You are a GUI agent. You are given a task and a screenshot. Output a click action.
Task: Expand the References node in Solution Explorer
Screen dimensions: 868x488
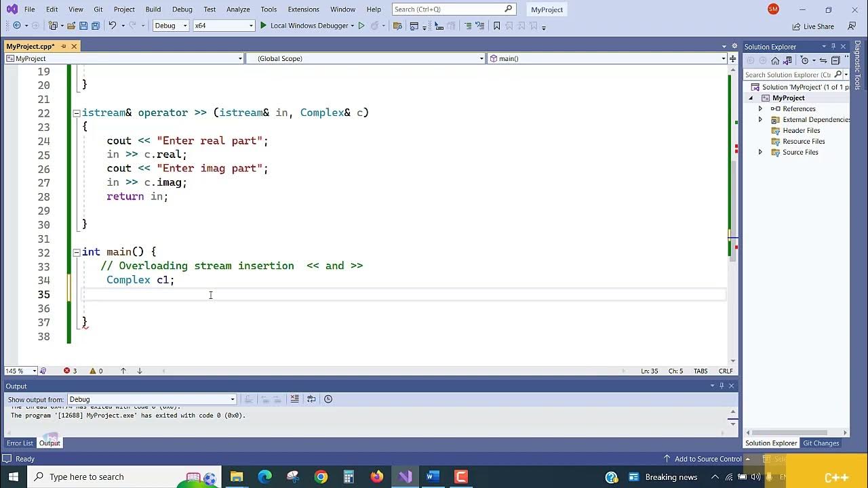[x=760, y=108]
